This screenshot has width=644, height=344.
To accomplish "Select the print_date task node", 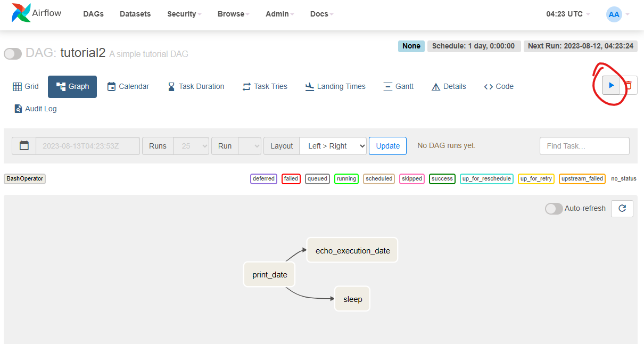I will [269, 275].
